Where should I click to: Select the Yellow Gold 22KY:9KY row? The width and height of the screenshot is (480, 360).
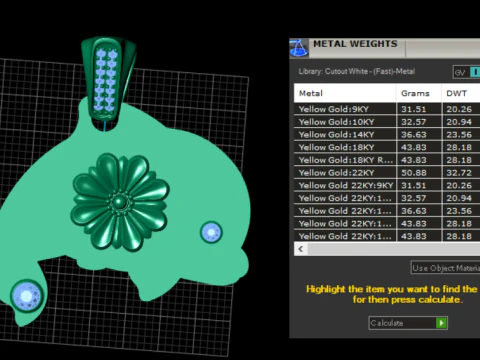point(387,185)
